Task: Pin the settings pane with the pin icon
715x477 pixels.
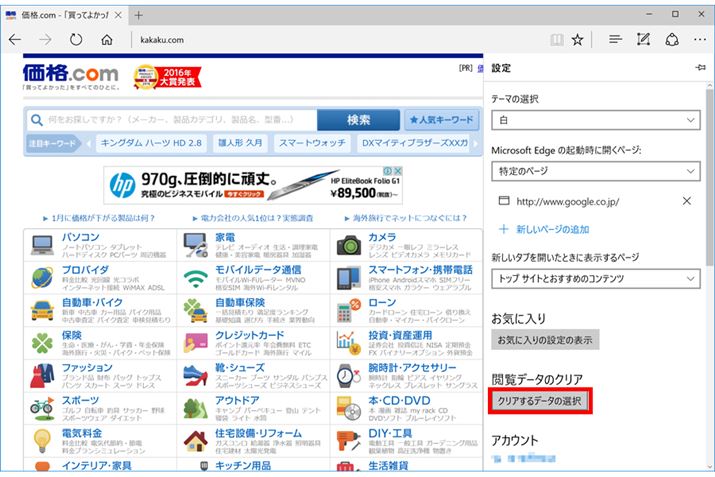Action: pos(700,67)
